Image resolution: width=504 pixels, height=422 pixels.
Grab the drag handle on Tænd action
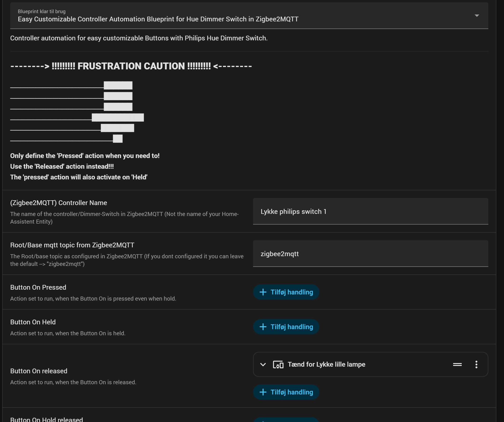pyautogui.click(x=457, y=364)
